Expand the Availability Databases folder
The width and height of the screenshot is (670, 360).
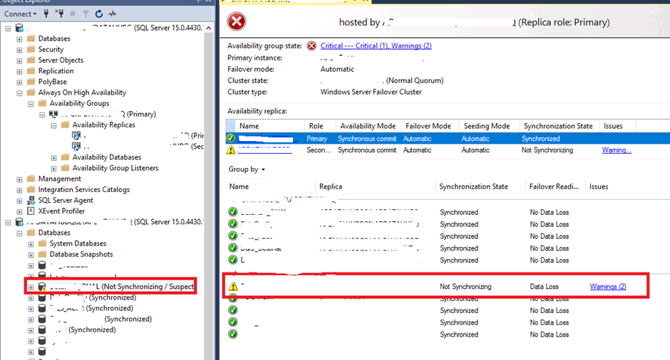[x=53, y=158]
